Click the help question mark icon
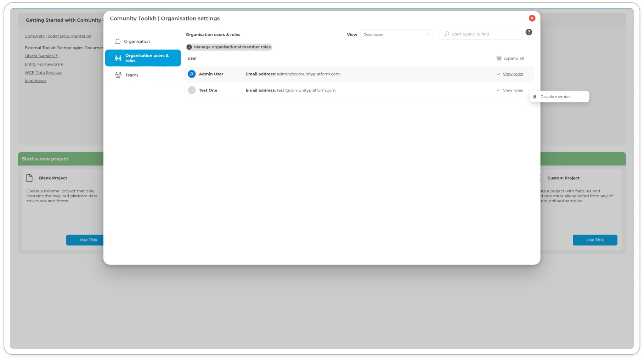The image size is (644, 360). click(529, 32)
